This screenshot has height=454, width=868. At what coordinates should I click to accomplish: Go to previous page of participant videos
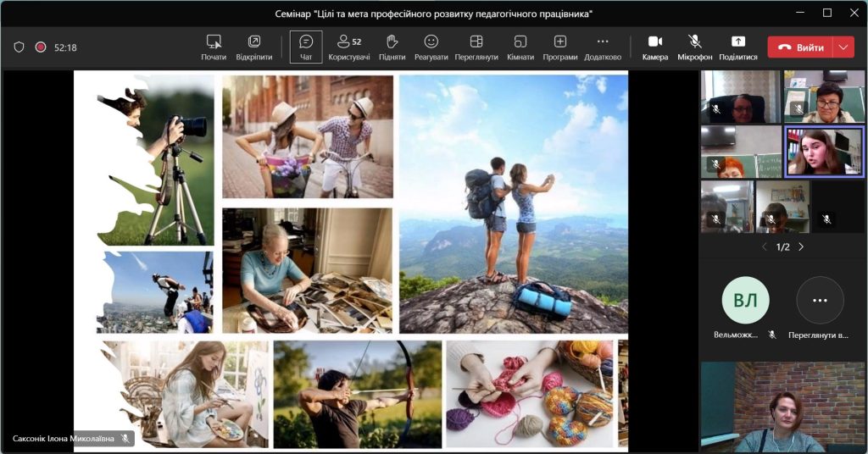coord(764,246)
